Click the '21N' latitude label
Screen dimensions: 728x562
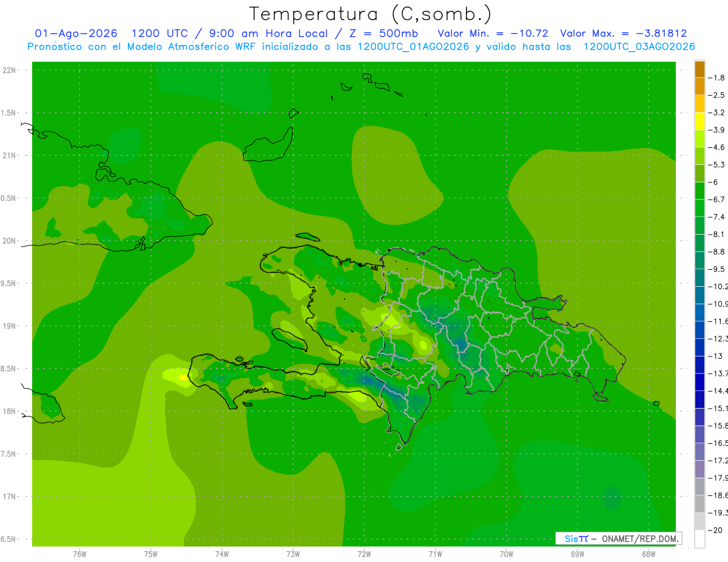tap(10, 156)
